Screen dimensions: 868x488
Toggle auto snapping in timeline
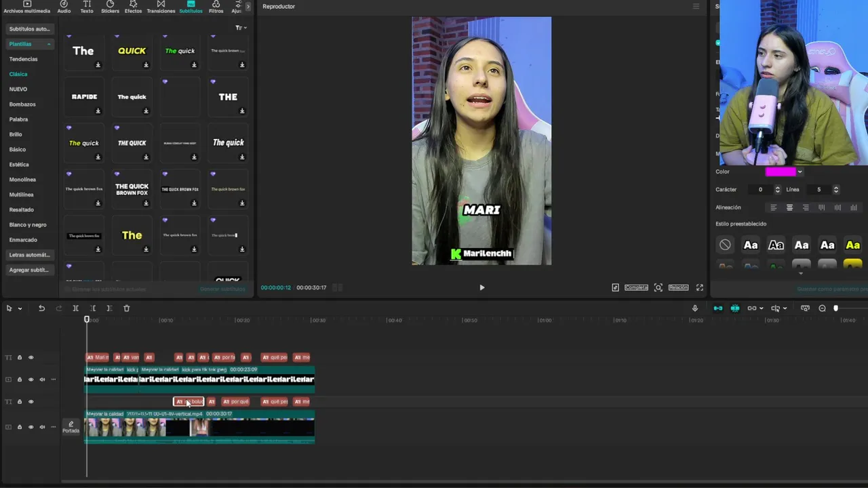click(x=735, y=308)
